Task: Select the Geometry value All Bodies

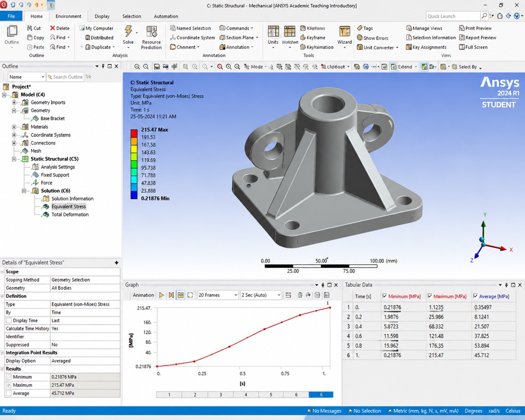Action: pyautogui.click(x=85, y=288)
